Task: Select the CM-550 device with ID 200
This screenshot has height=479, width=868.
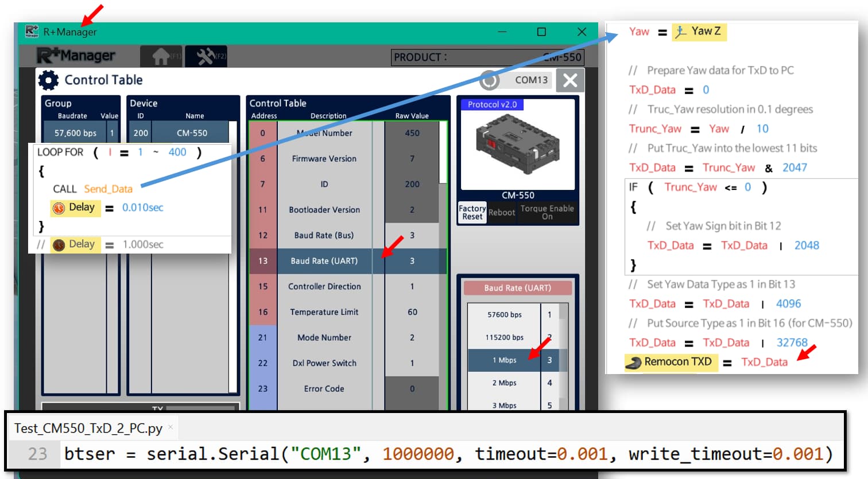Action: [x=179, y=133]
